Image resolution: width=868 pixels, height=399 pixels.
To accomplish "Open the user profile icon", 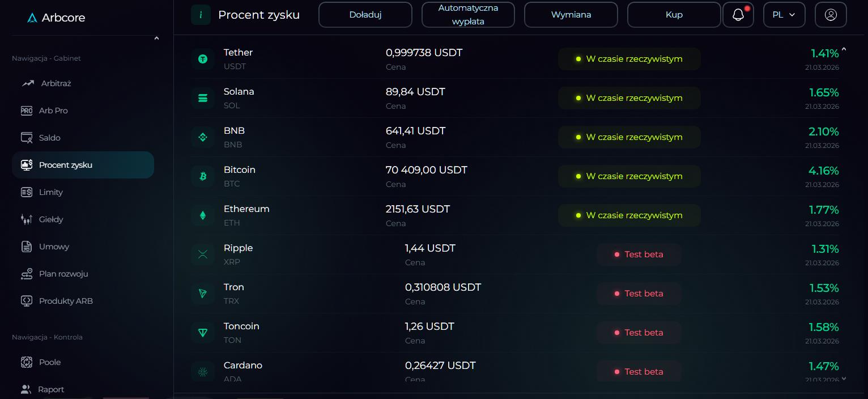I will click(x=830, y=15).
